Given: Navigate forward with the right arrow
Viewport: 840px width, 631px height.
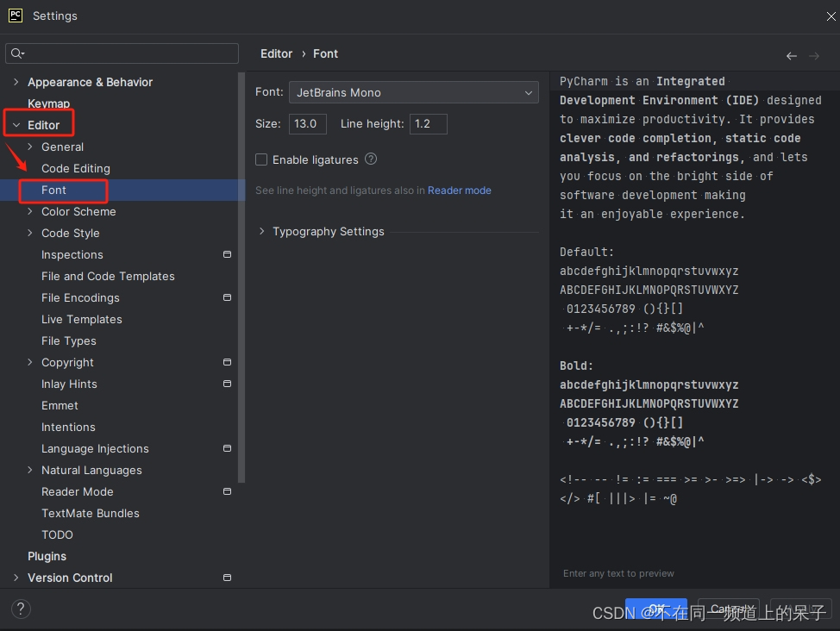Looking at the screenshot, I should click(814, 56).
